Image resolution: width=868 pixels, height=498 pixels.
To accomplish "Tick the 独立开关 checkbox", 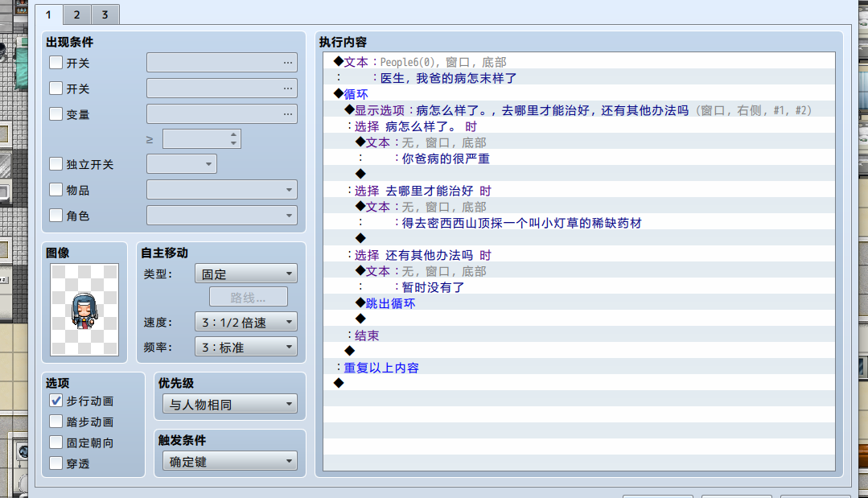I will [56, 164].
